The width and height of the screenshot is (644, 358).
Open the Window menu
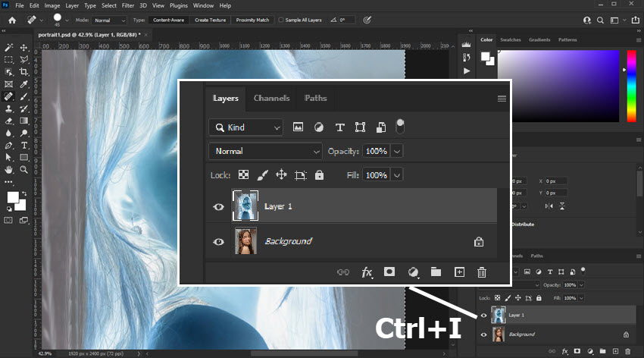[203, 6]
